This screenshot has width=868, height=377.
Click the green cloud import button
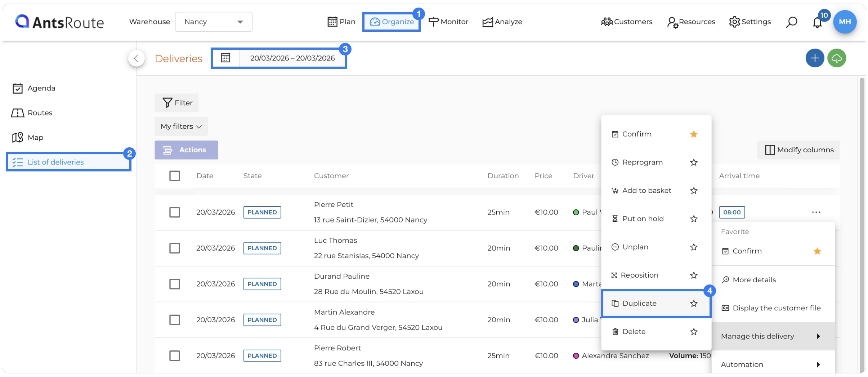(x=837, y=58)
